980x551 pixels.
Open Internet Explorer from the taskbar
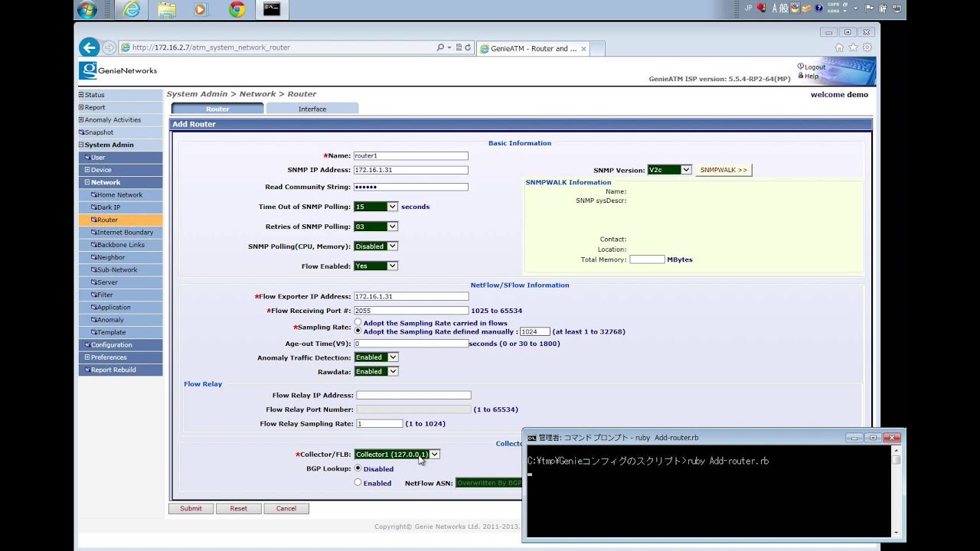coord(132,9)
